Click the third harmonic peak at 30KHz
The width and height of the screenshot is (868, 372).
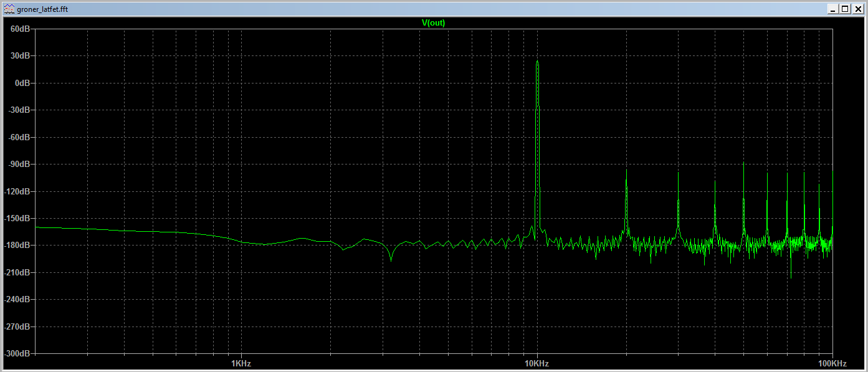(x=678, y=173)
